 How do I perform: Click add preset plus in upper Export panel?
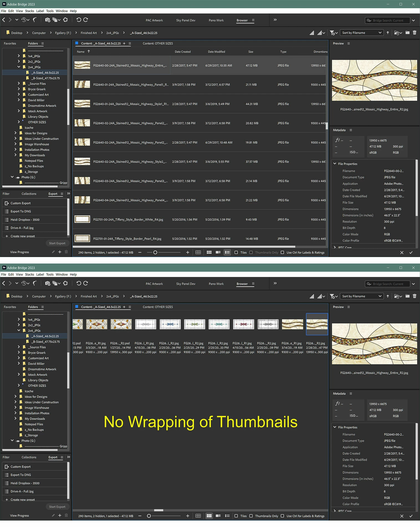pyautogui.click(x=60, y=252)
